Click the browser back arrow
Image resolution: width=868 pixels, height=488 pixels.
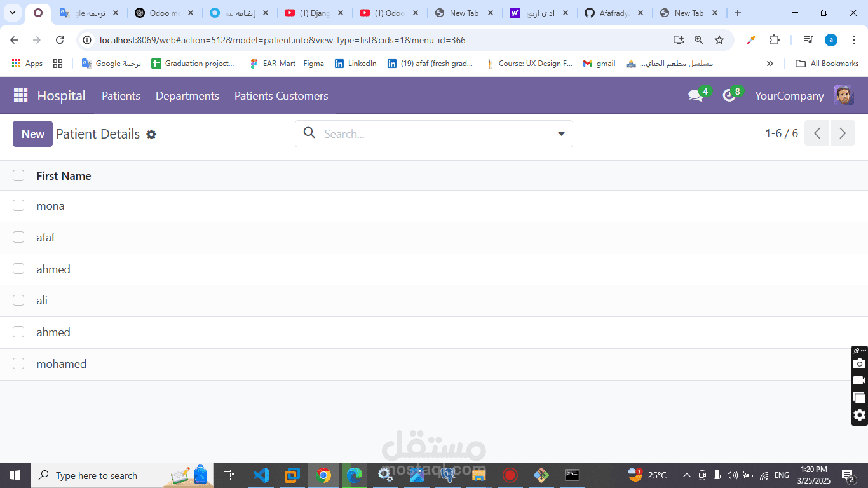coord(14,40)
